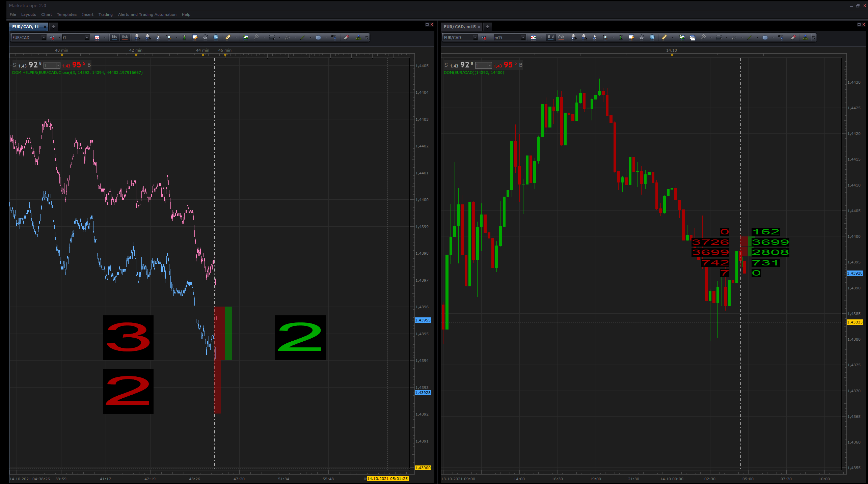Select cursor pointer tool in t1 toolbar

[x=158, y=37]
